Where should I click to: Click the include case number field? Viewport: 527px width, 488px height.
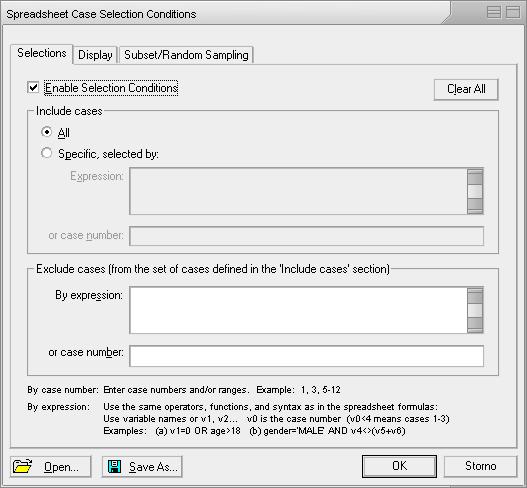click(307, 236)
